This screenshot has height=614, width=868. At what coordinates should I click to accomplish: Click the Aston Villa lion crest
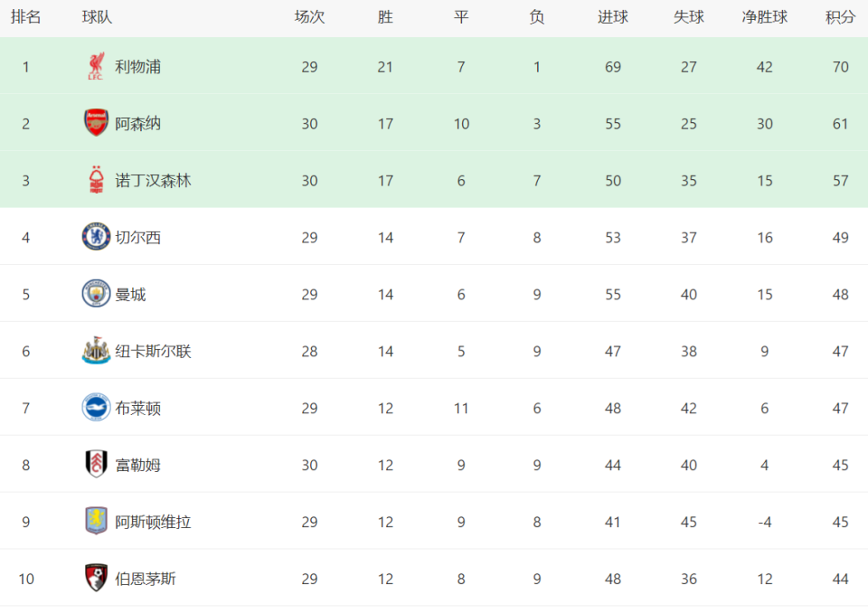tap(96, 521)
